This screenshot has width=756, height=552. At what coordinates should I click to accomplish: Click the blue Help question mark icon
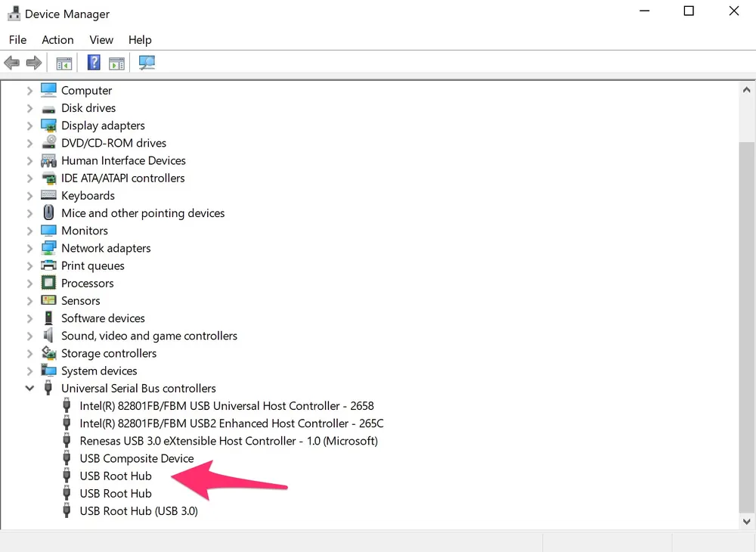[94, 63]
